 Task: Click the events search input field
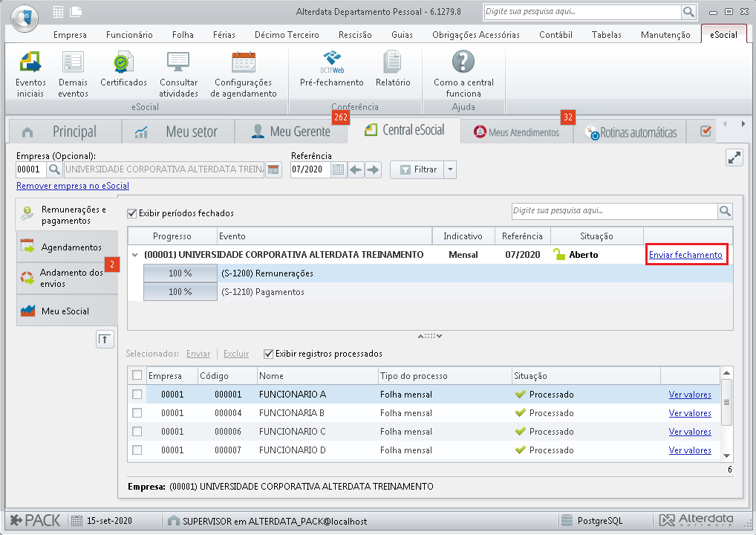615,211
